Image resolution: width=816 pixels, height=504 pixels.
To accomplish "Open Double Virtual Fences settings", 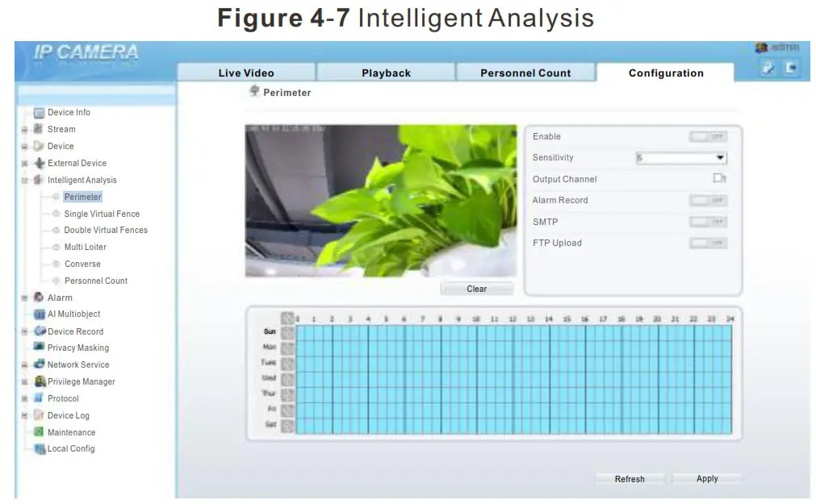I will (x=106, y=230).
